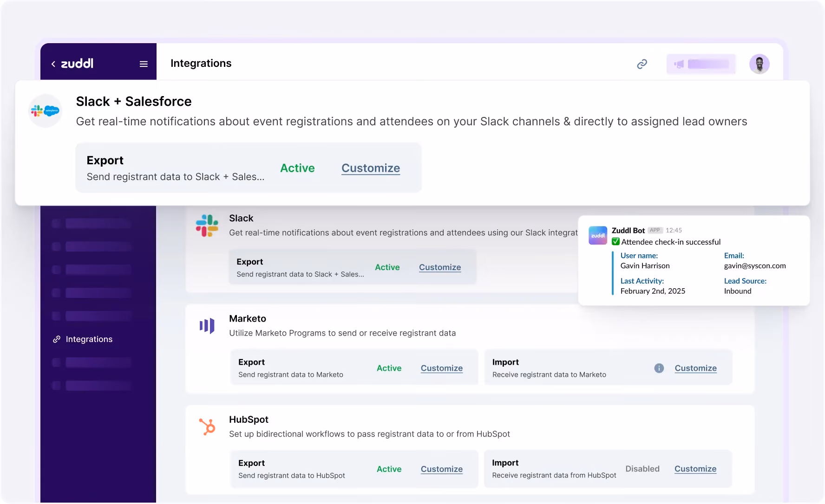Customize the HubSpot import
Image resolution: width=825 pixels, height=504 pixels.
tap(695, 469)
